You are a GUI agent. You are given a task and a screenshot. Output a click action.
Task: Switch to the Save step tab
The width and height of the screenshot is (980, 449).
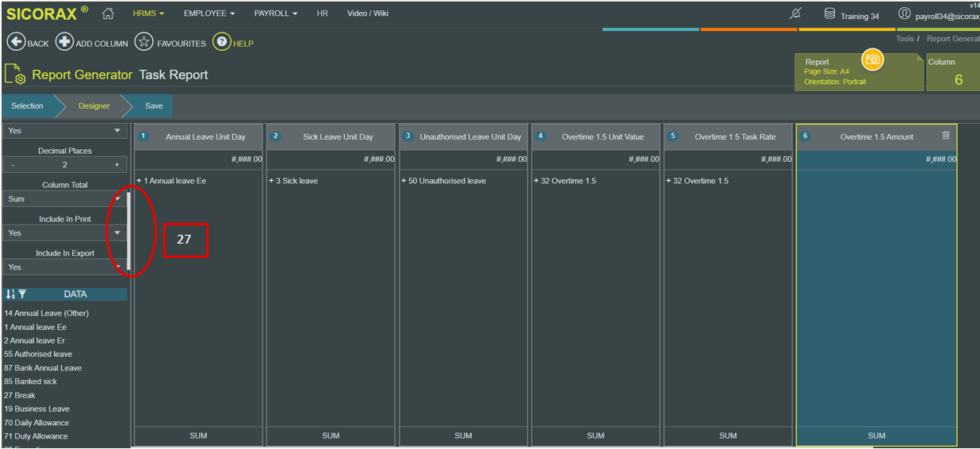154,106
